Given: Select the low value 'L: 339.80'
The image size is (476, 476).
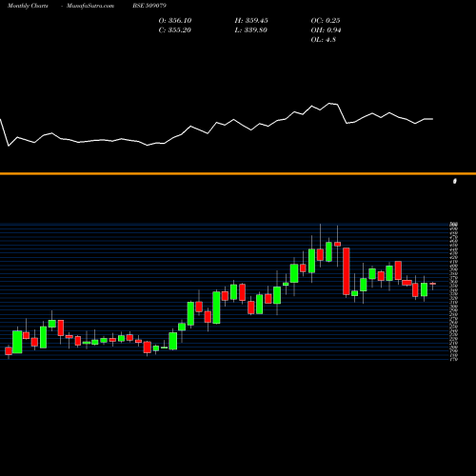Looking at the screenshot, I should [x=250, y=30].
